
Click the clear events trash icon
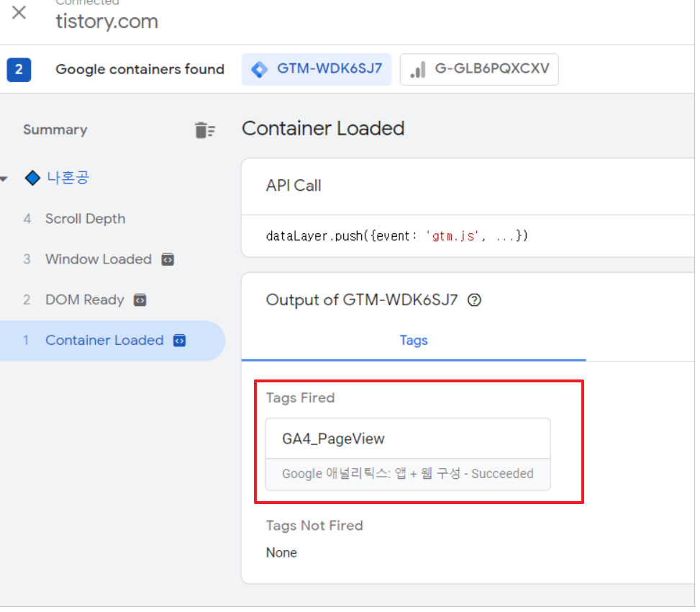pos(204,130)
